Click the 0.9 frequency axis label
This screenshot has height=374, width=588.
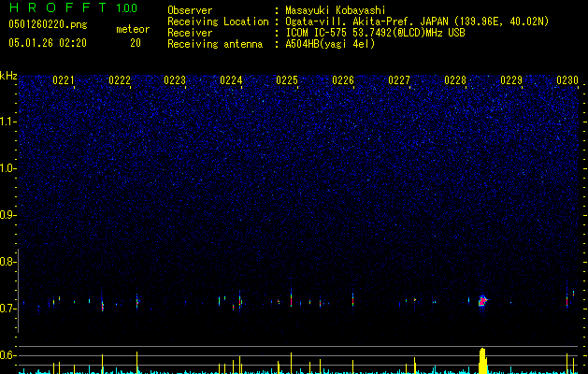point(7,215)
